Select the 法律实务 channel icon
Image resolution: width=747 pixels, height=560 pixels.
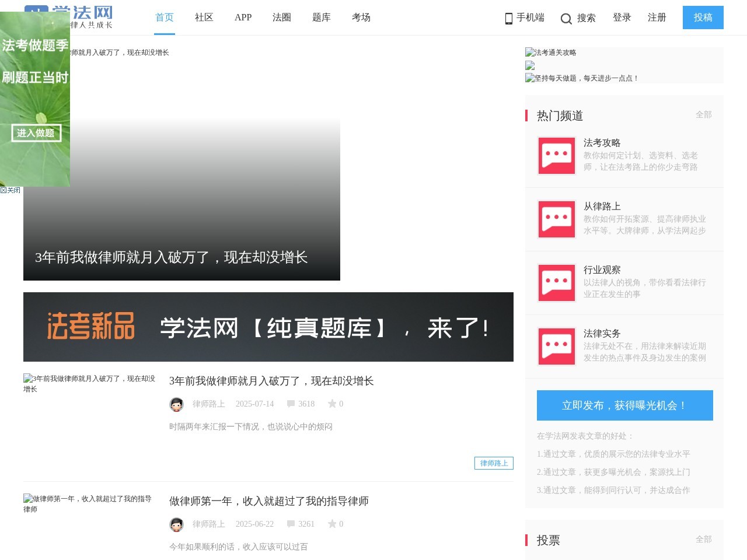click(556, 346)
